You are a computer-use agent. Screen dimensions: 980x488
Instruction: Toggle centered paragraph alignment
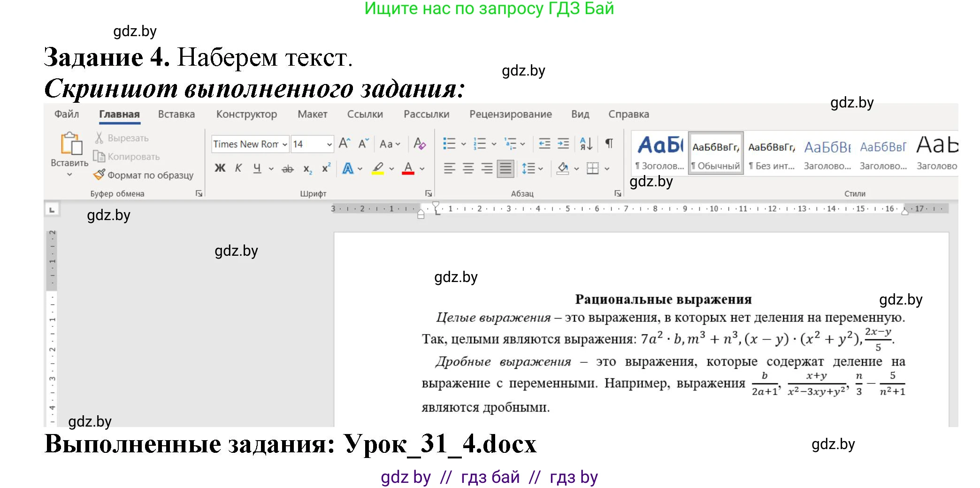click(x=468, y=168)
